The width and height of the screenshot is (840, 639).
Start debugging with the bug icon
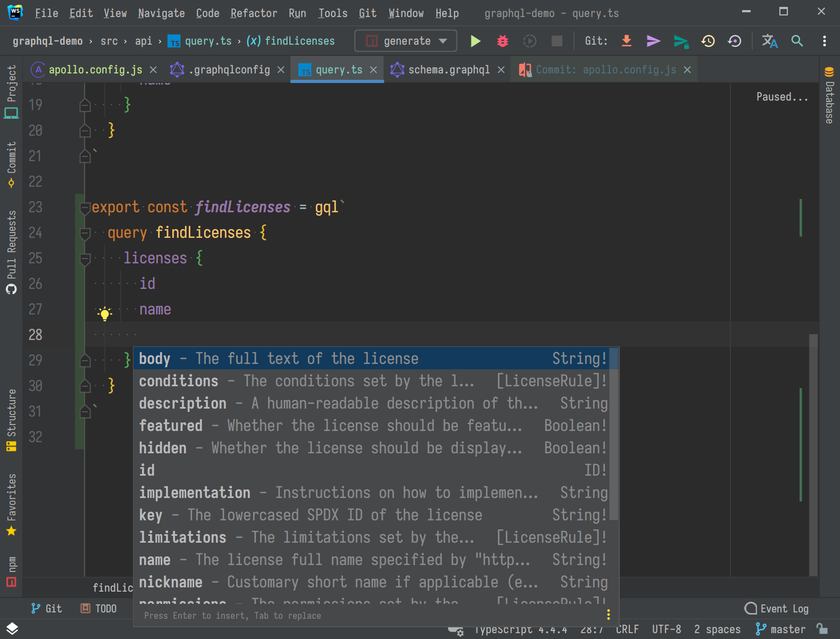[502, 41]
